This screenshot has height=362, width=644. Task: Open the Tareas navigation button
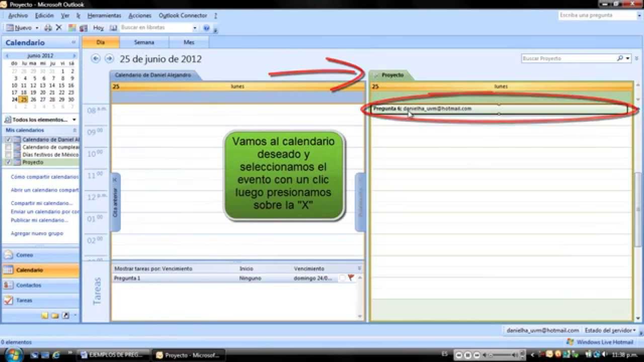tap(40, 300)
